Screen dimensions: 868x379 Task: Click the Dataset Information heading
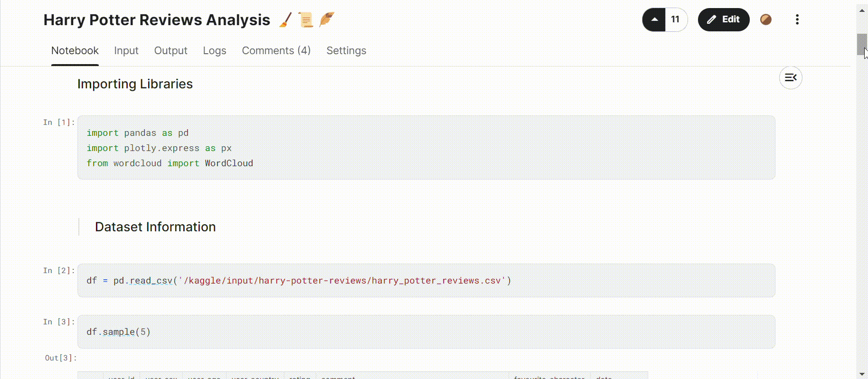pos(155,227)
